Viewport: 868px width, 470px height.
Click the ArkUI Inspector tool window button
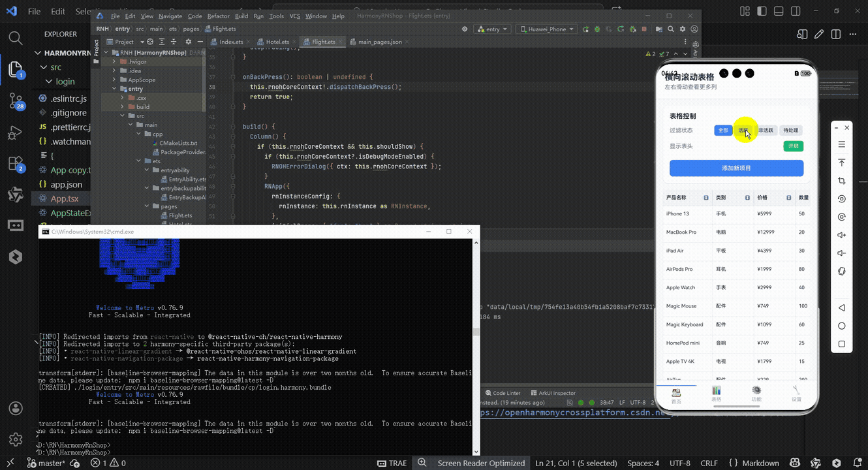553,393
